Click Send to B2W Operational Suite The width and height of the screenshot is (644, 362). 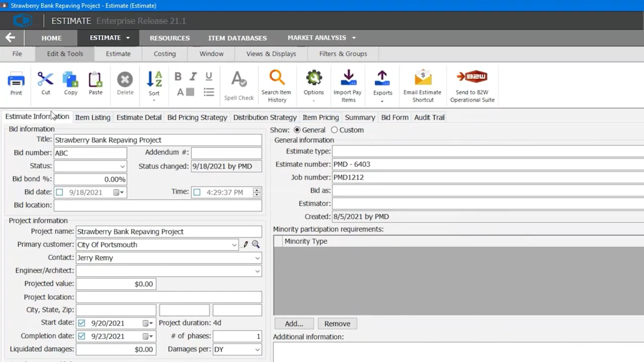(472, 83)
